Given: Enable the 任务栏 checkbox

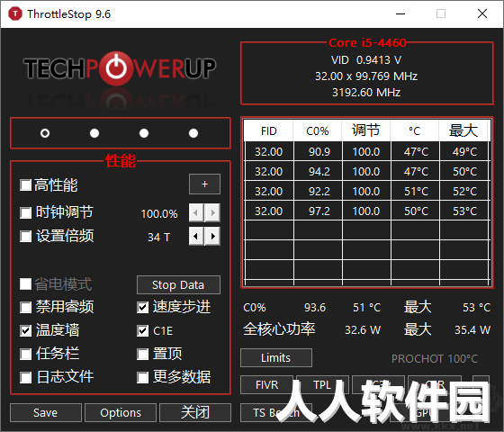Looking at the screenshot, I should [x=25, y=354].
